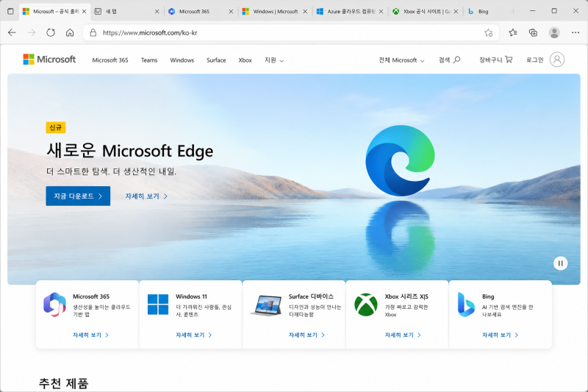Click 자세히 보기 link in hero banner
This screenshot has height=392, width=588.
point(146,196)
